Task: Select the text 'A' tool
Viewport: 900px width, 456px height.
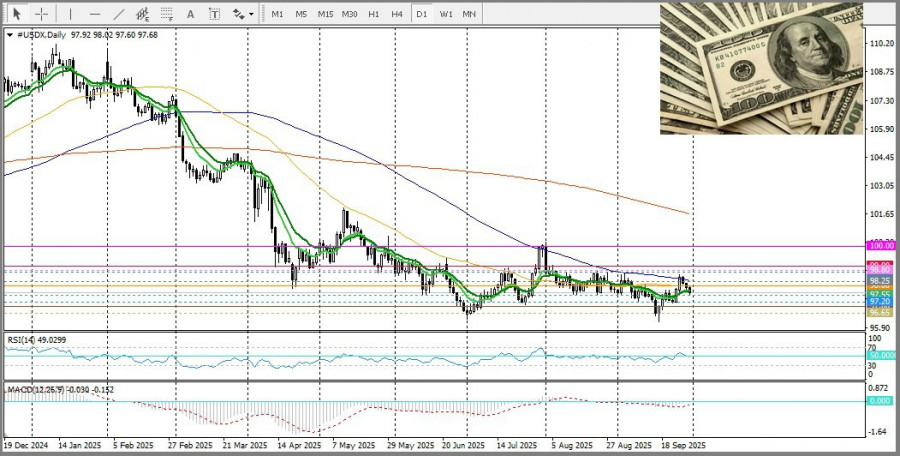Action: pyautogui.click(x=191, y=14)
